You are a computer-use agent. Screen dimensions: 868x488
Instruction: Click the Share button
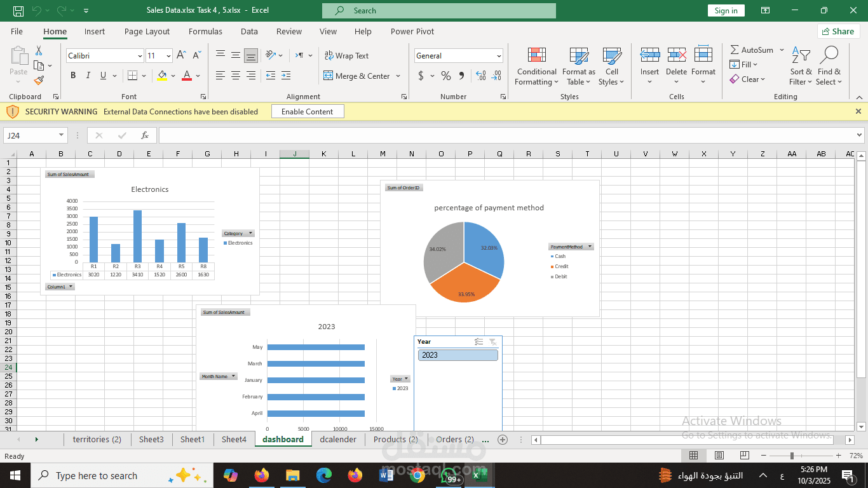click(x=838, y=31)
